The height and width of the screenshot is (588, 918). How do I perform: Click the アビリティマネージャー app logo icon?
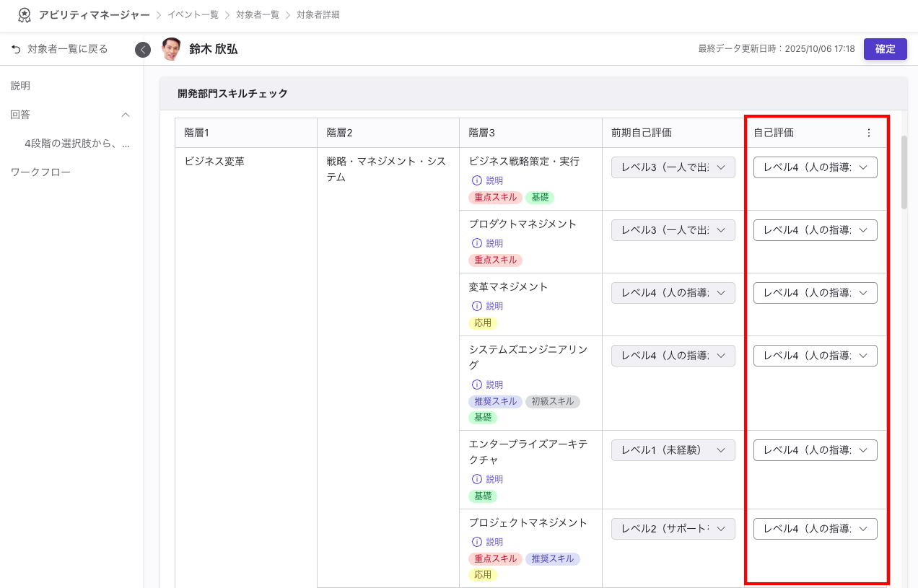click(x=24, y=14)
